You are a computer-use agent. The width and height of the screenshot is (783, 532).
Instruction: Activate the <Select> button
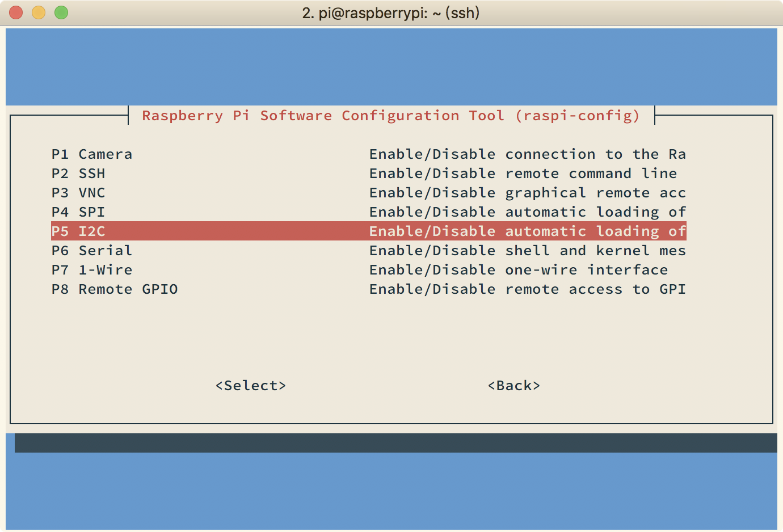(251, 386)
